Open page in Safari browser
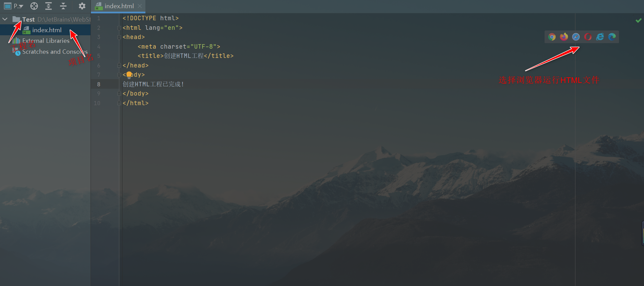 pyautogui.click(x=576, y=37)
